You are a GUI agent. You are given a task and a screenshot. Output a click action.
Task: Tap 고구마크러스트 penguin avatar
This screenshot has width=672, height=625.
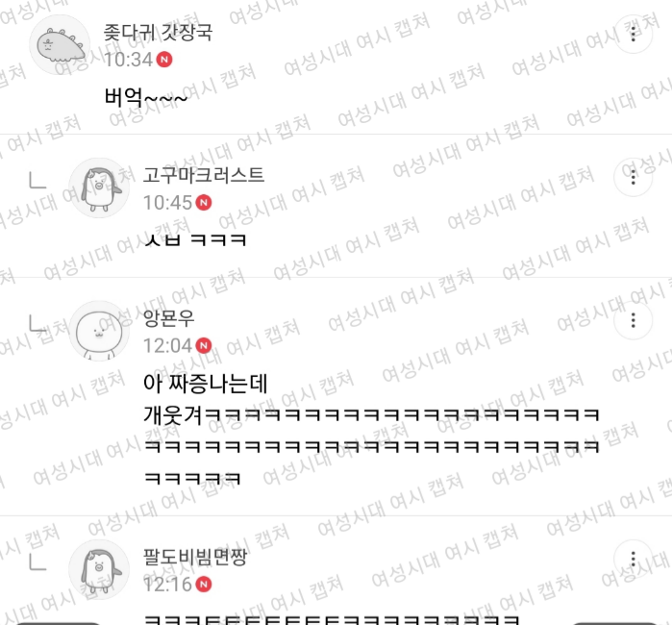(99, 187)
